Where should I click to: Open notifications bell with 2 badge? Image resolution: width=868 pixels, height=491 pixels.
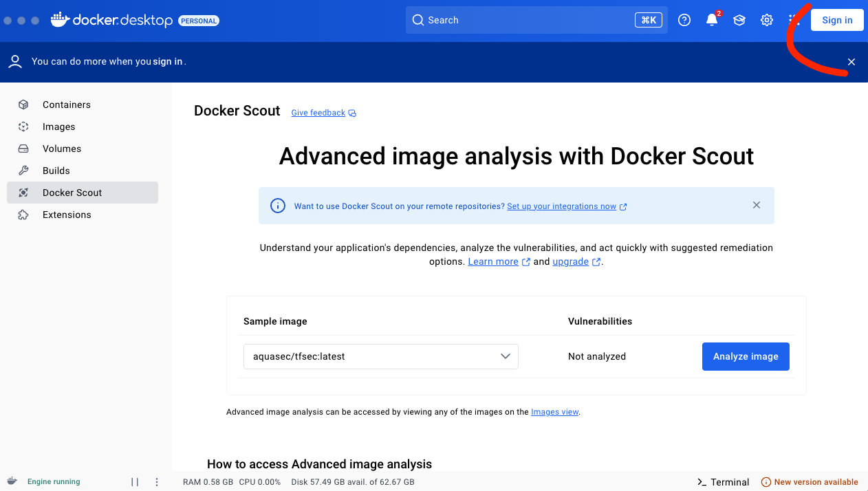click(713, 19)
